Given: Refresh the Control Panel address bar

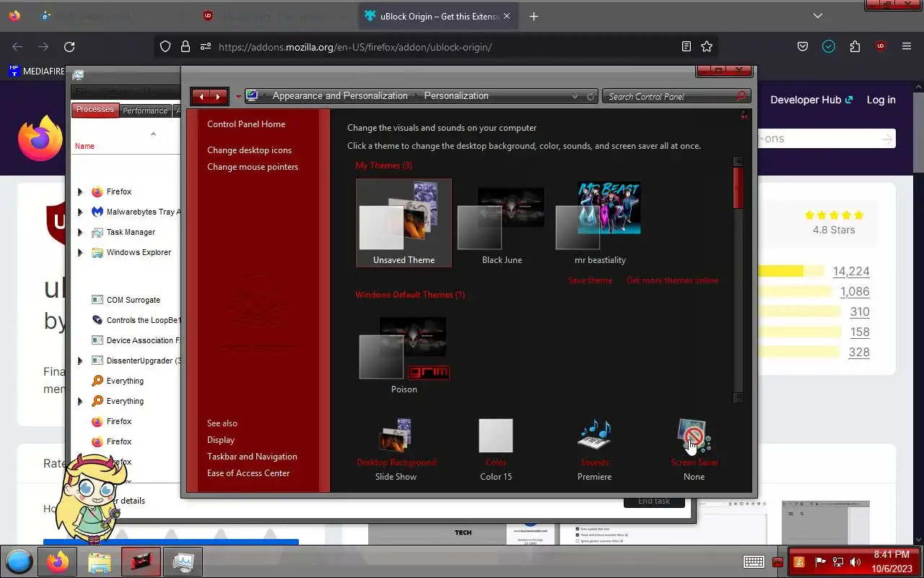Looking at the screenshot, I should [590, 96].
